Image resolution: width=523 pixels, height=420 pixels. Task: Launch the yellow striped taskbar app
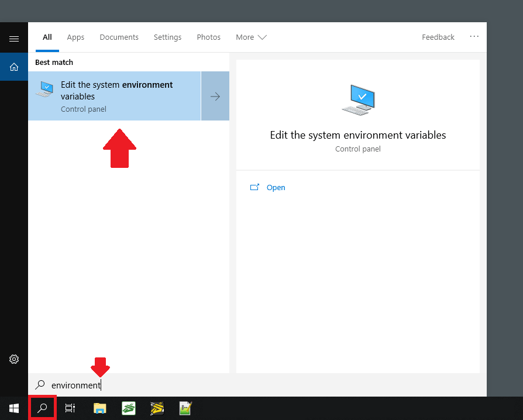(157, 408)
